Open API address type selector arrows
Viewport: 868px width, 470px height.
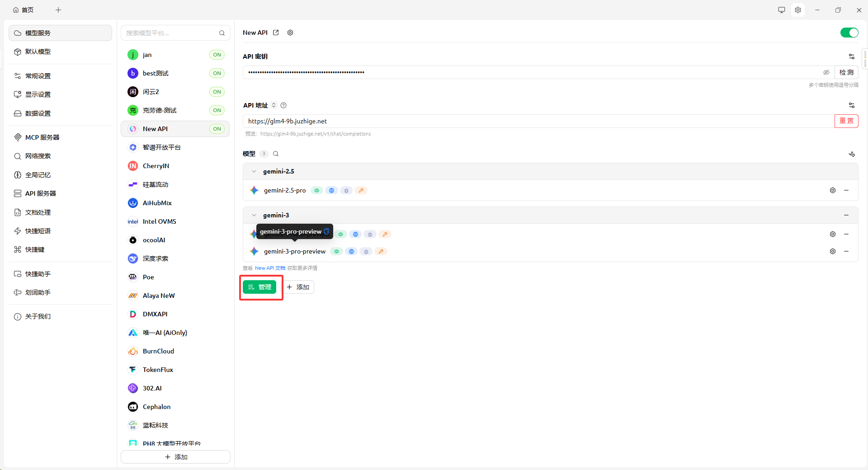pos(274,105)
